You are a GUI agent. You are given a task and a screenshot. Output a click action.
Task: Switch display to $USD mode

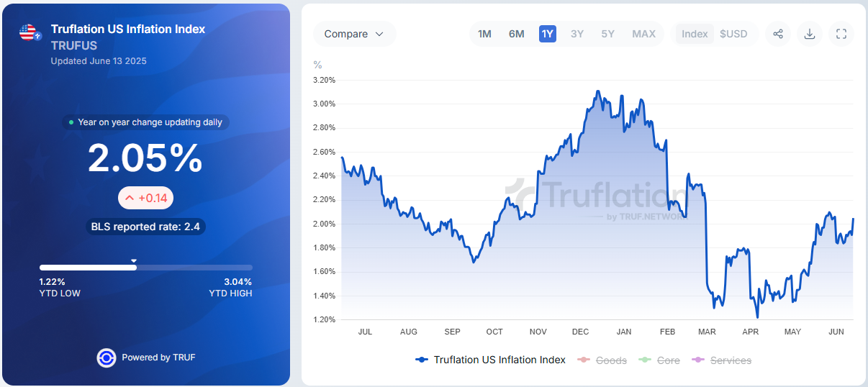point(733,34)
